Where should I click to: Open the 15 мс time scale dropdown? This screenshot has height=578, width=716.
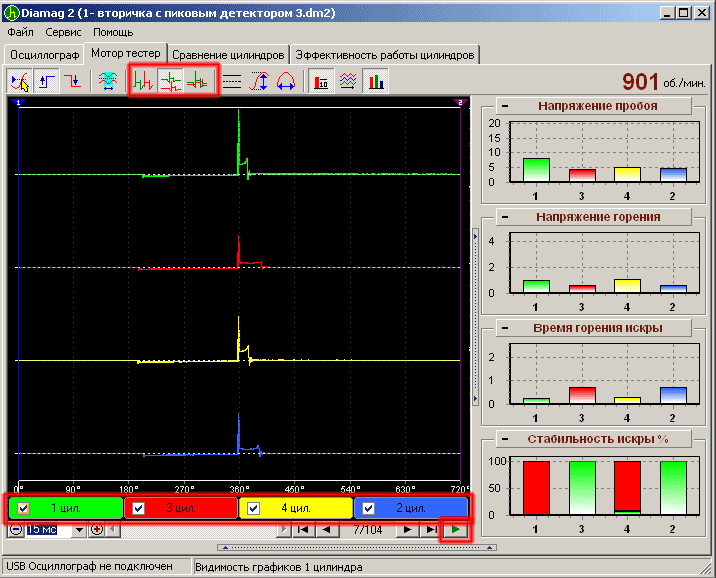tap(79, 530)
